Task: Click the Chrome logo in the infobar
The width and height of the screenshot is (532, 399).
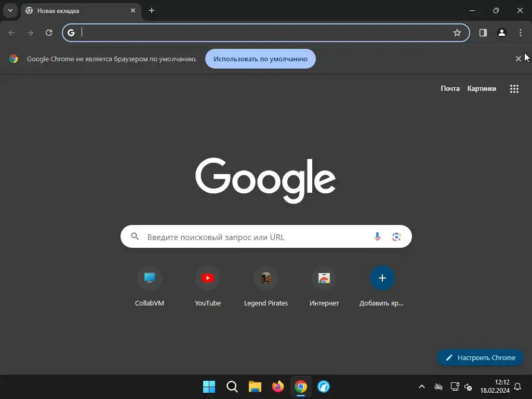Action: pos(14,59)
